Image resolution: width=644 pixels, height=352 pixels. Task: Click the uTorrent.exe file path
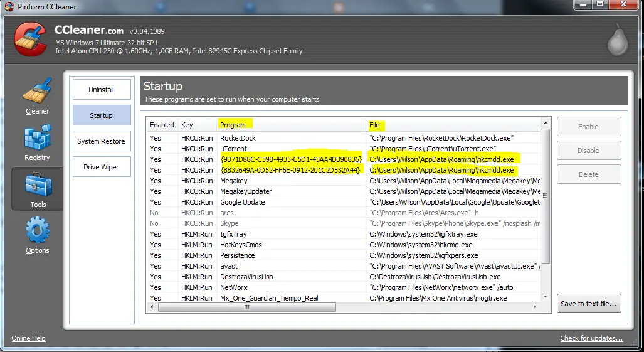(x=433, y=149)
